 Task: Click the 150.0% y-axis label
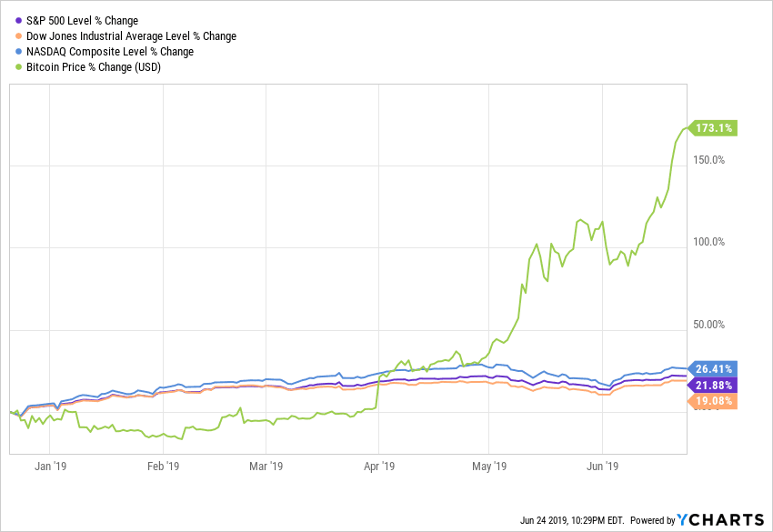(x=709, y=161)
